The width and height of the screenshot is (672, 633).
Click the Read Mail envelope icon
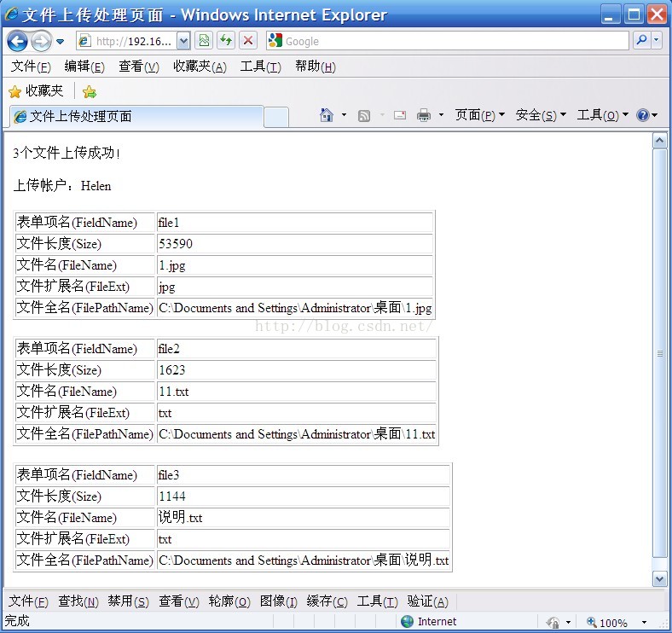(400, 115)
